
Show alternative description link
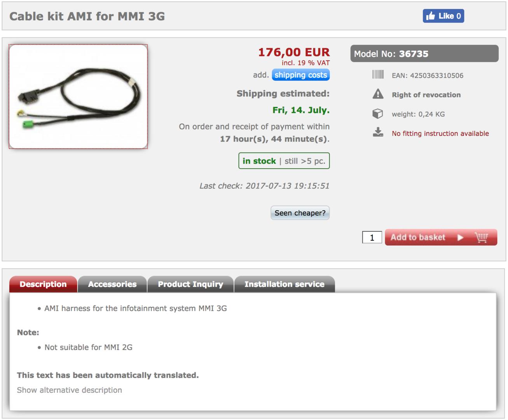69,390
